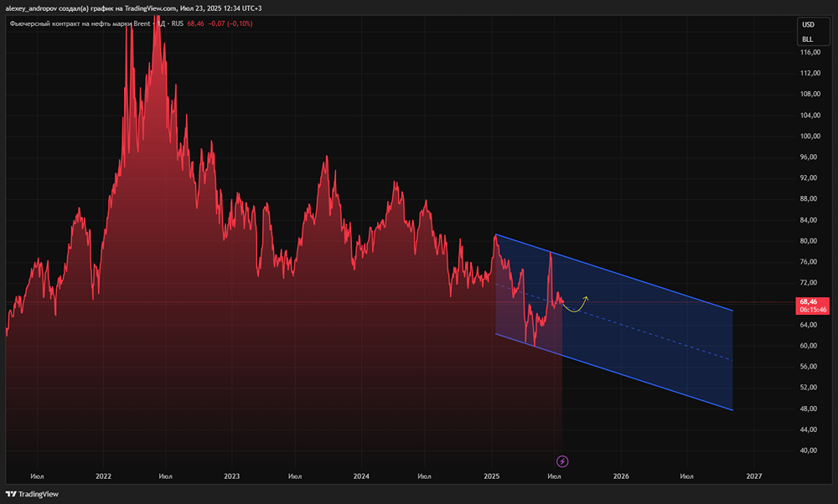Select the upper blue channel boundary line

(x=614, y=272)
